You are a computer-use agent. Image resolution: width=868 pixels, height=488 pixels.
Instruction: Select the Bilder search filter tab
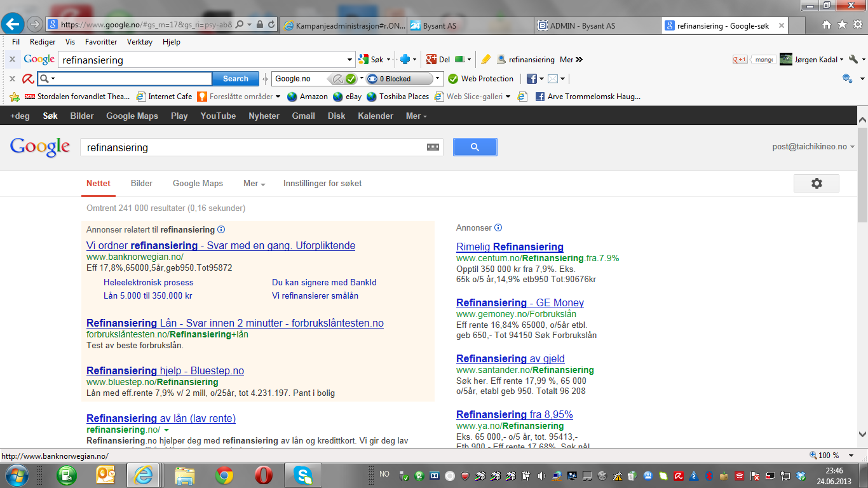tap(142, 183)
